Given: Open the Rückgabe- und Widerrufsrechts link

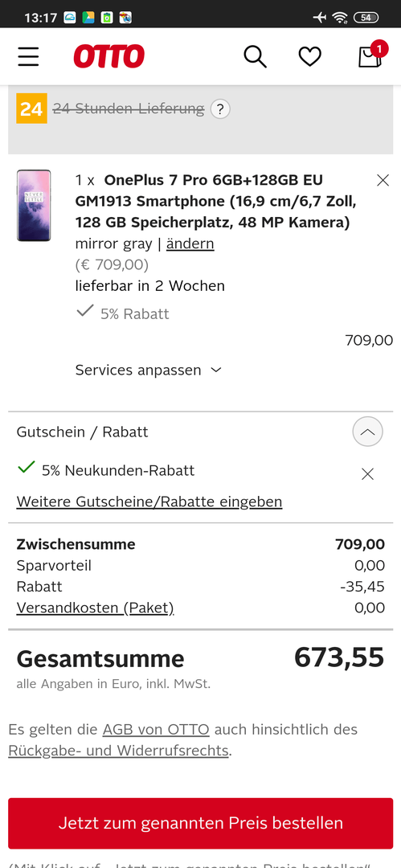Looking at the screenshot, I should coord(118,751).
